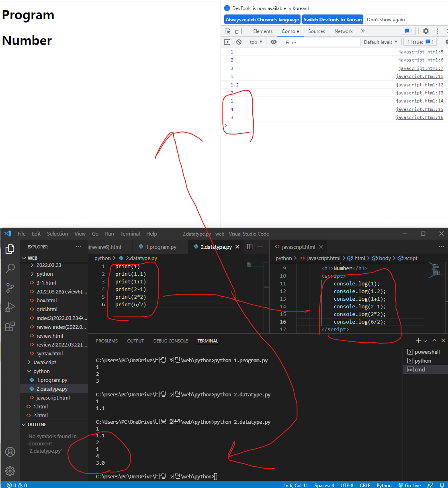The width and height of the screenshot is (448, 488).
Task: Click Always match Chrome's language button
Action: [262, 19]
